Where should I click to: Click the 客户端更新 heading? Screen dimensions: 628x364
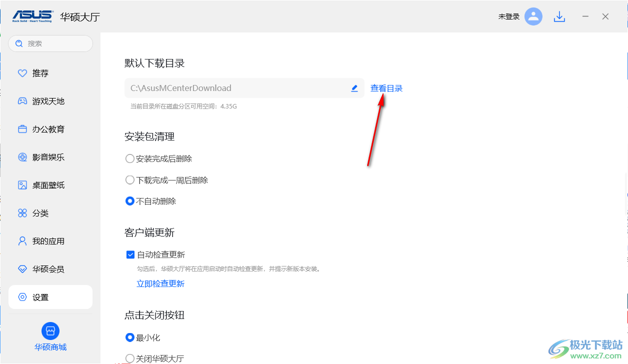(x=149, y=232)
